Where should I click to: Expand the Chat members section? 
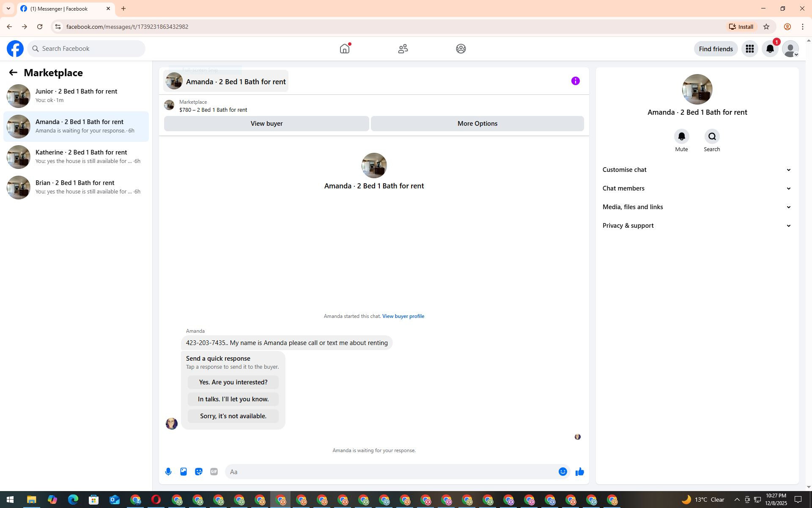(x=697, y=188)
